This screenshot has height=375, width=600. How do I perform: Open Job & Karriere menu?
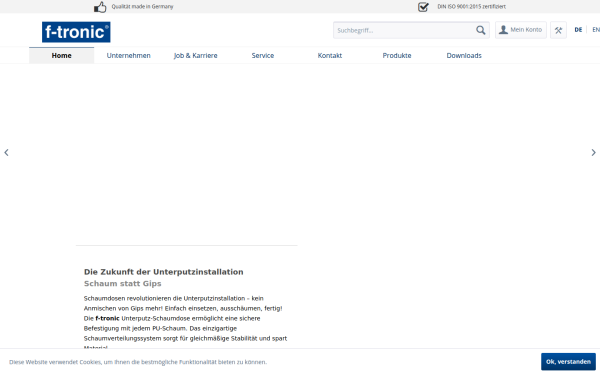coord(196,55)
